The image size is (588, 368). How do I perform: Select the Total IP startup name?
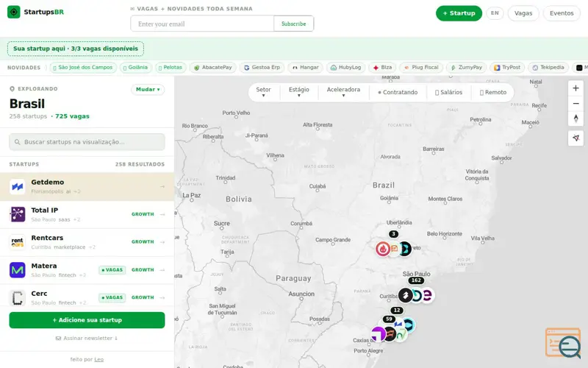click(x=45, y=210)
